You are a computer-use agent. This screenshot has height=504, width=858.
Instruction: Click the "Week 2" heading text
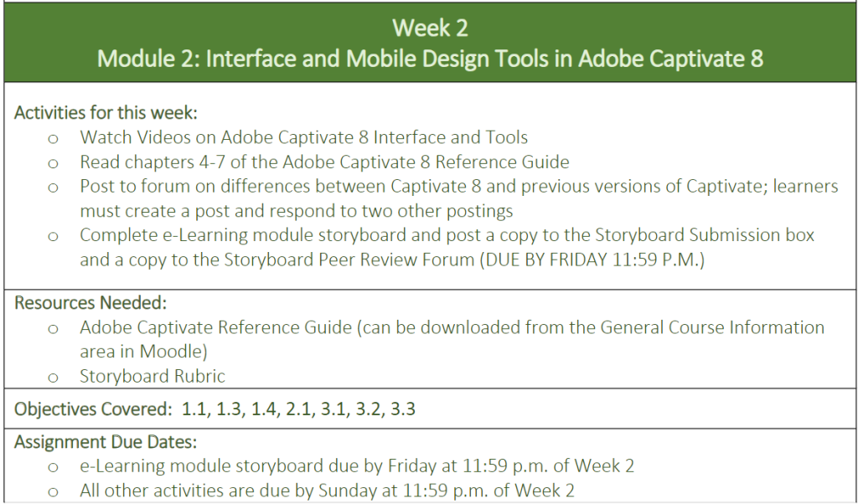tap(430, 28)
